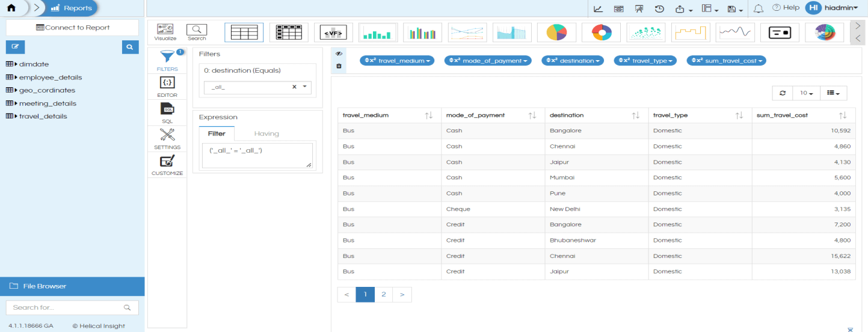Image resolution: width=868 pixels, height=332 pixels.
Task: Select the step line chart visualization
Action: tap(691, 32)
